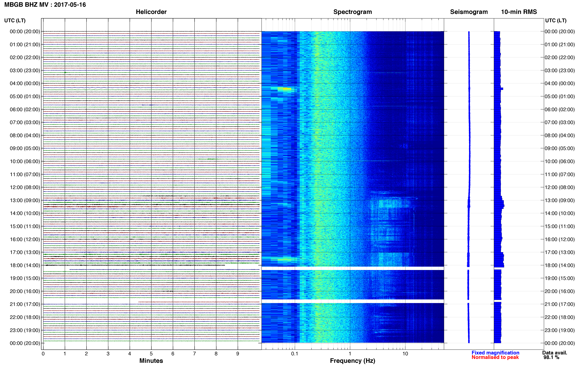Click left-axis time label '14:00 (10:00)'
This screenshot has height=368, width=588.
pyautogui.click(x=25, y=213)
